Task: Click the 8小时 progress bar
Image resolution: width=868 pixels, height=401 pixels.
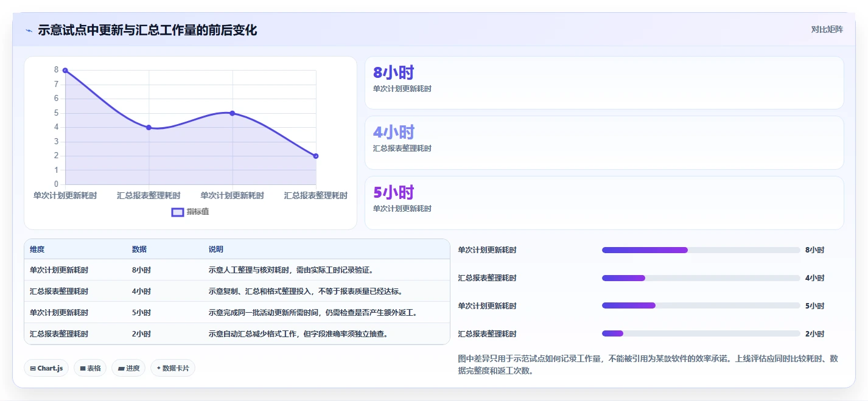Action: click(x=701, y=250)
